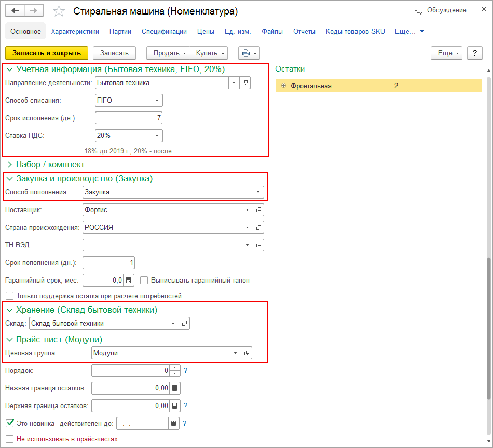Collapse the Прайс-лист section
This screenshot has height=448, width=493.
(x=10, y=339)
